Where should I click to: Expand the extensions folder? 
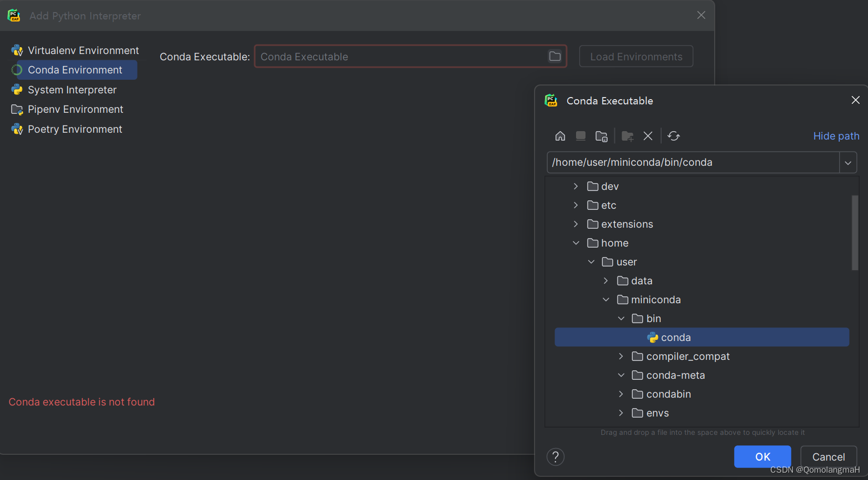click(576, 224)
